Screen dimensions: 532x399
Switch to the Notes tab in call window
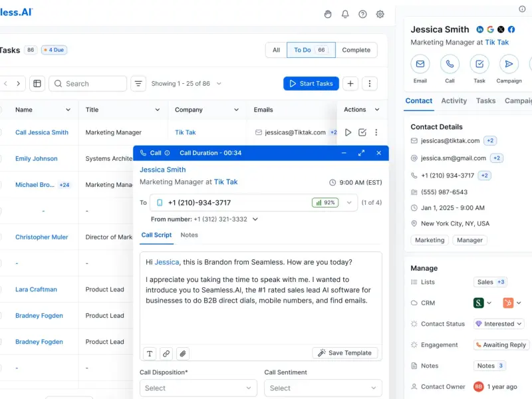(189, 235)
